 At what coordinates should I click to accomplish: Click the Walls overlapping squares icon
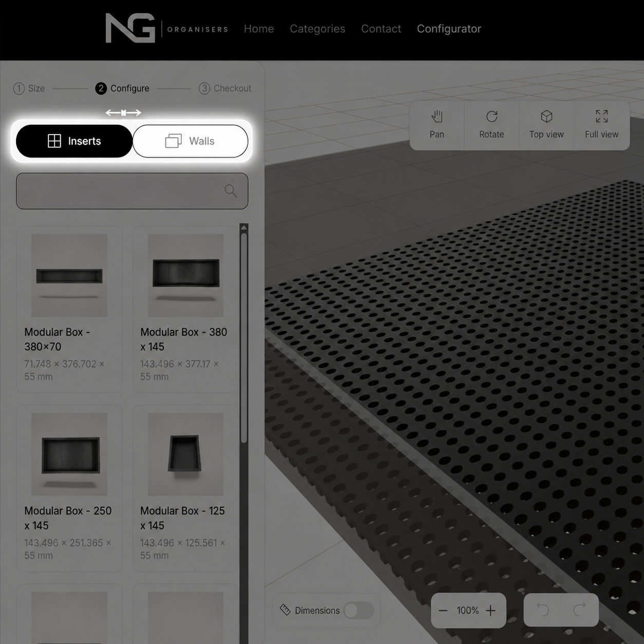[x=174, y=141]
